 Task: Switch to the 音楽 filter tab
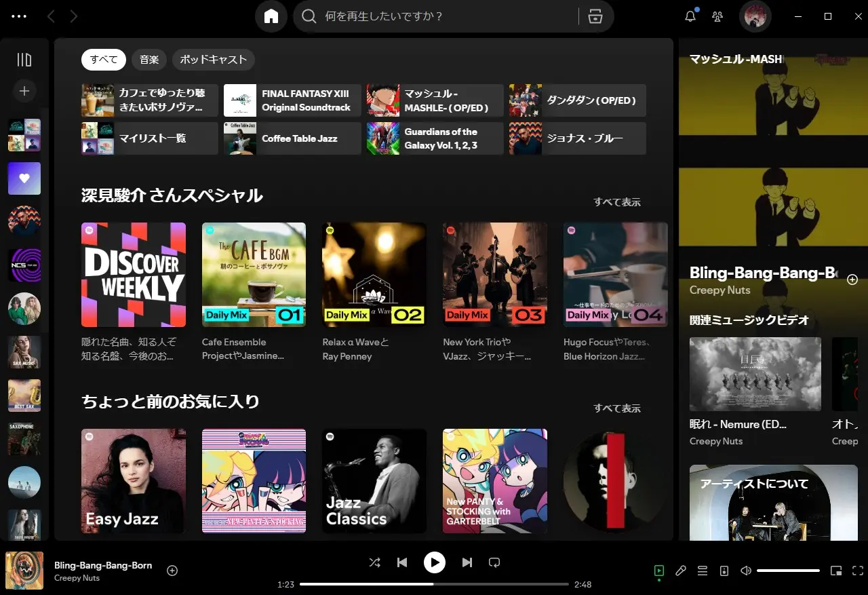(149, 60)
